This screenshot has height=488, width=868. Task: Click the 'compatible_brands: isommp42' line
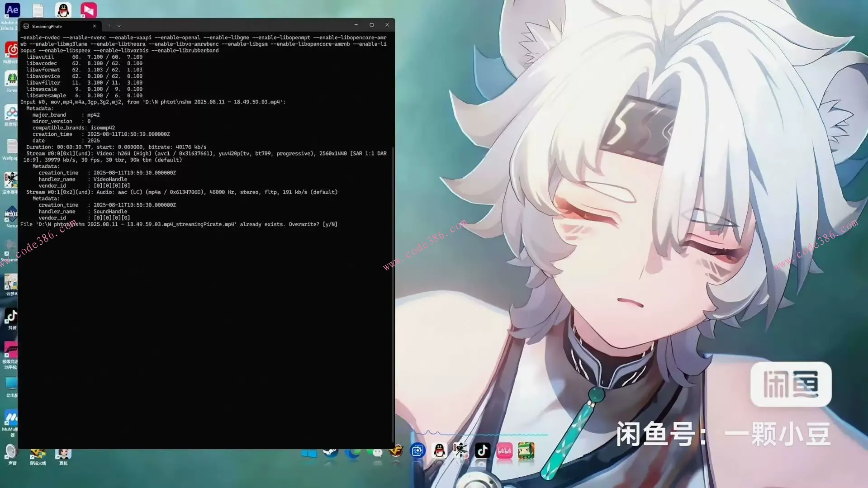click(74, 128)
